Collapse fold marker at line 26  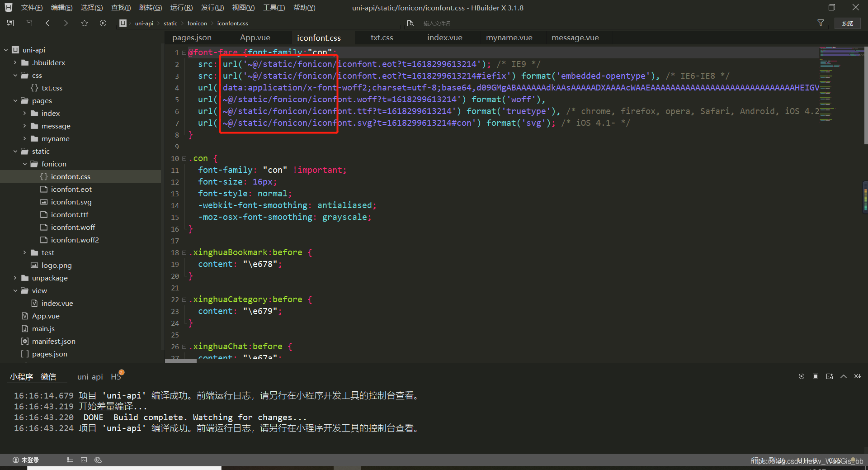click(184, 347)
